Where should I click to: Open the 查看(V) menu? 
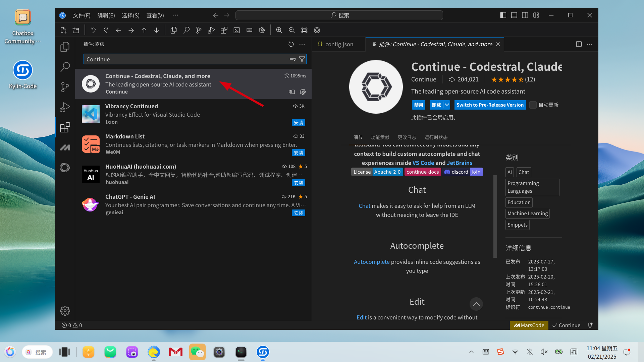155,15
